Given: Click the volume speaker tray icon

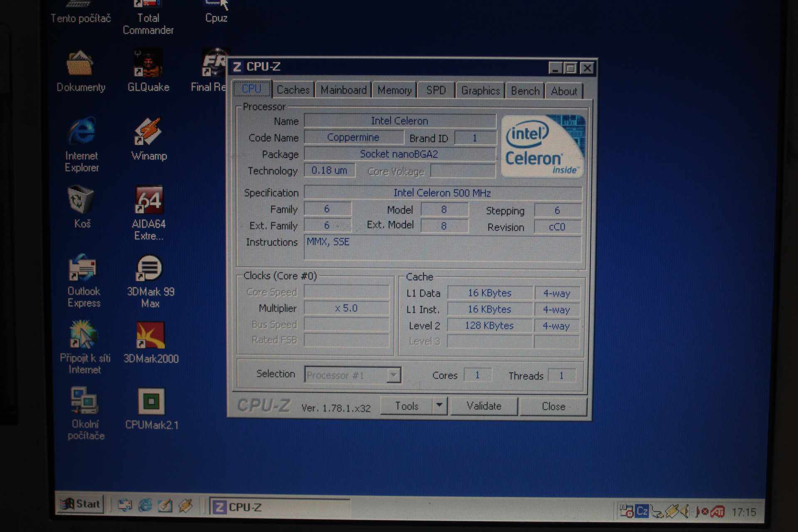Looking at the screenshot, I should [684, 511].
